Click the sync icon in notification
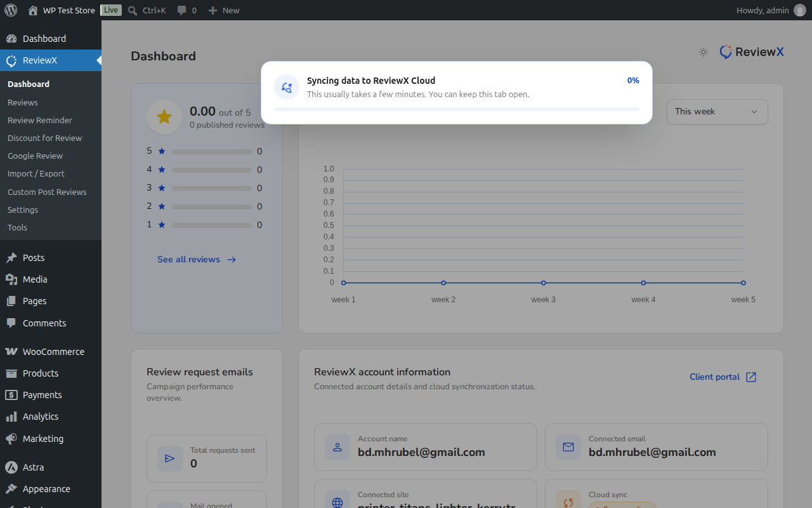The width and height of the screenshot is (812, 508). coord(287,87)
